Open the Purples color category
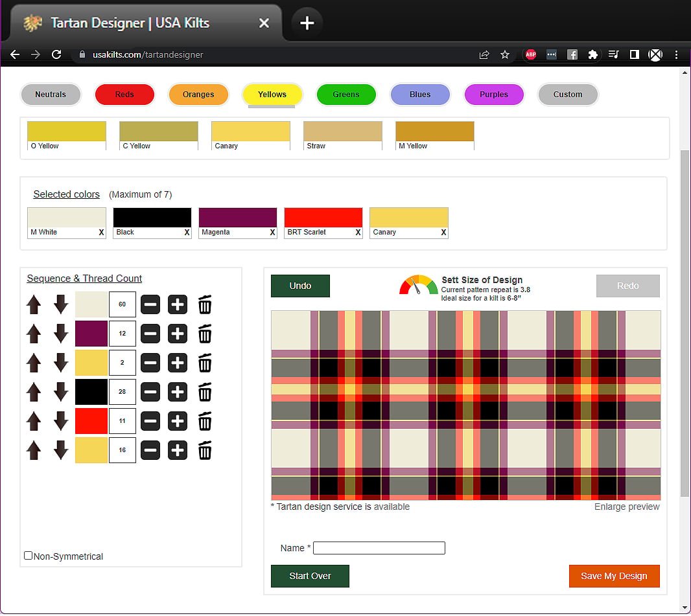691x616 pixels. coord(493,94)
